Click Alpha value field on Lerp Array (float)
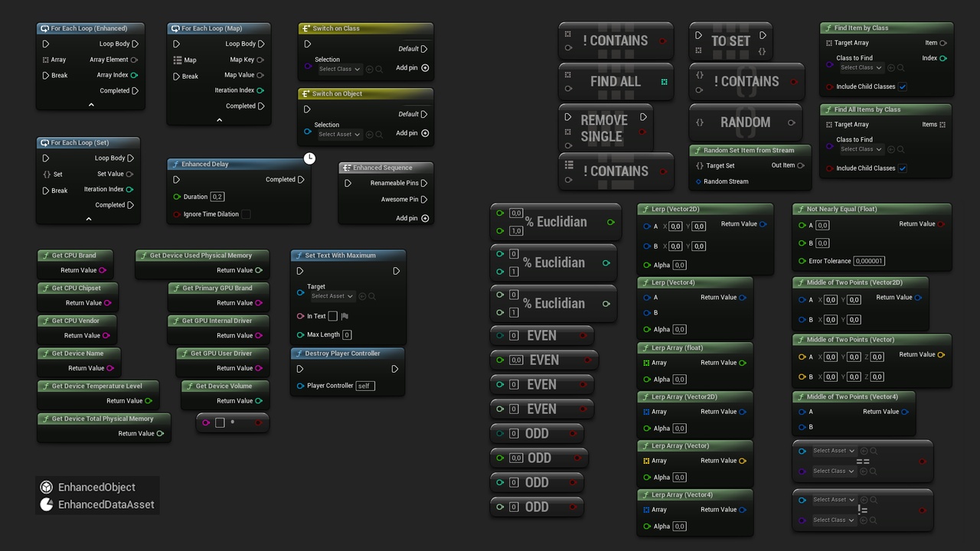This screenshot has width=980, height=551. [680, 380]
